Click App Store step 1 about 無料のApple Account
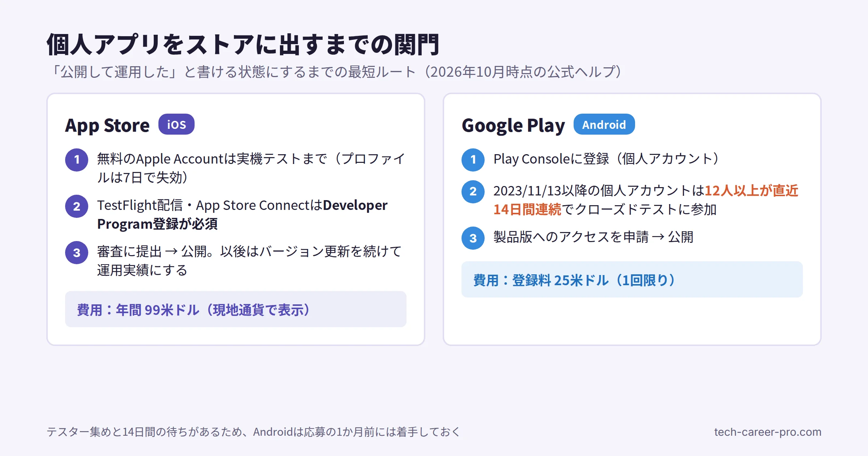868x456 pixels. point(235,168)
